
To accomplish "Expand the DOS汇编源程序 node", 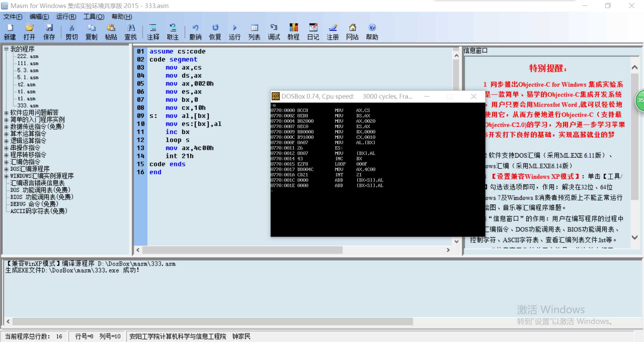I will tap(6, 169).
